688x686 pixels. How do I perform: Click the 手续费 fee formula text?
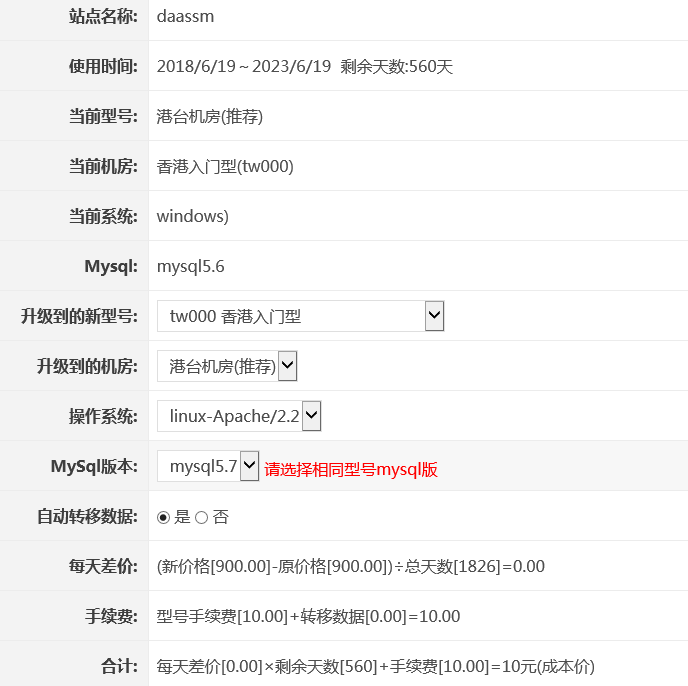click(308, 616)
